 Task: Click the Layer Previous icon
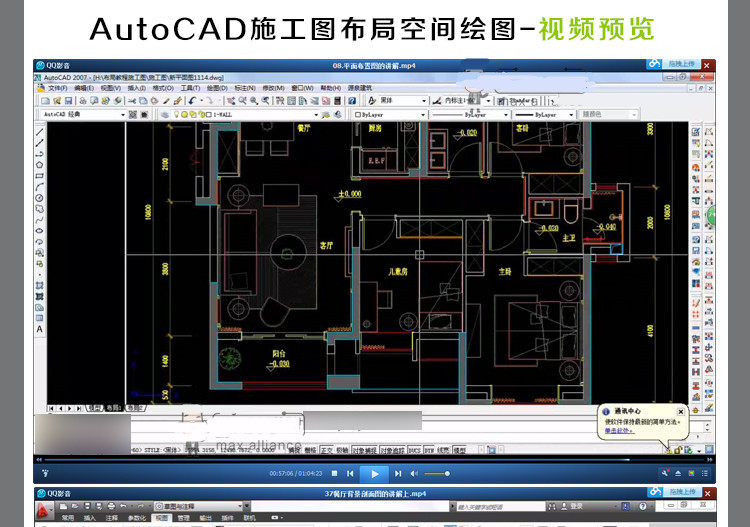(338, 115)
